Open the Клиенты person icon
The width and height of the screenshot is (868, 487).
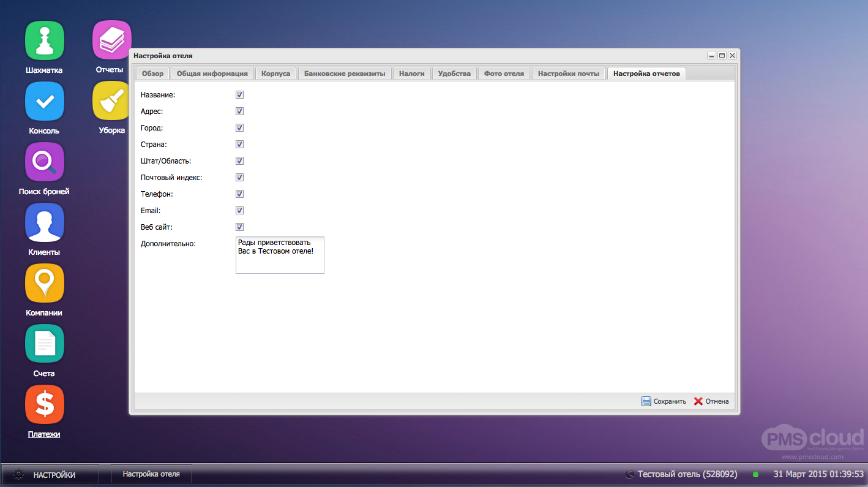pyautogui.click(x=44, y=222)
